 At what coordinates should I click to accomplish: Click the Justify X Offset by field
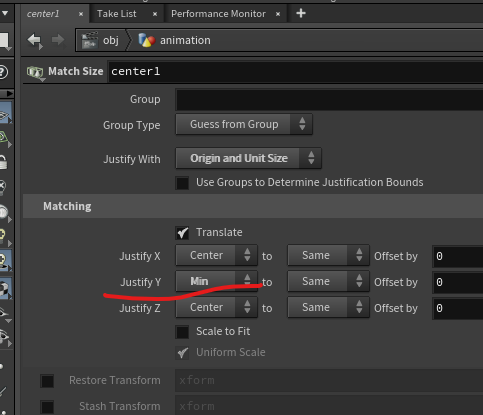458,256
